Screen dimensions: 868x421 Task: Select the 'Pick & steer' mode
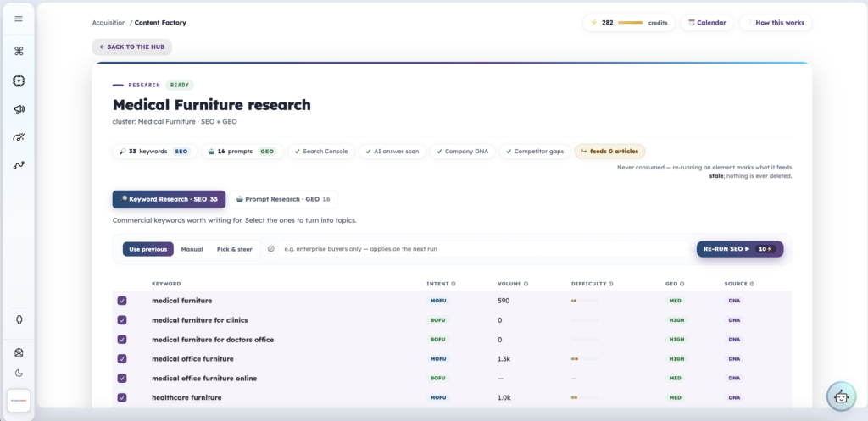[x=234, y=249]
